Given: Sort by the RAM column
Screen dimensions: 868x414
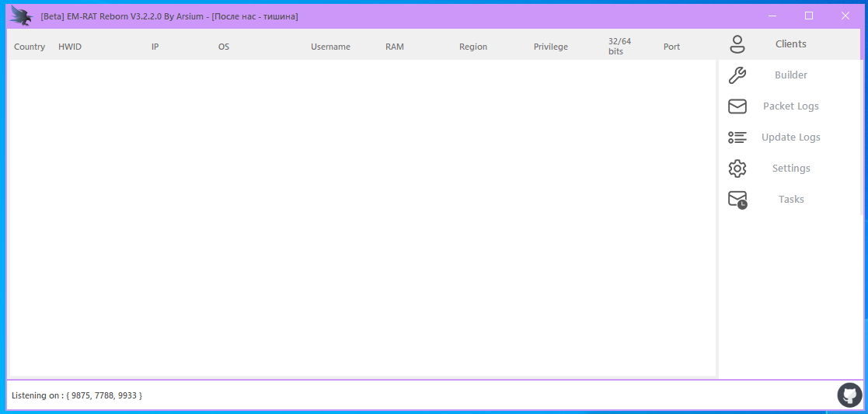Looking at the screenshot, I should [395, 47].
